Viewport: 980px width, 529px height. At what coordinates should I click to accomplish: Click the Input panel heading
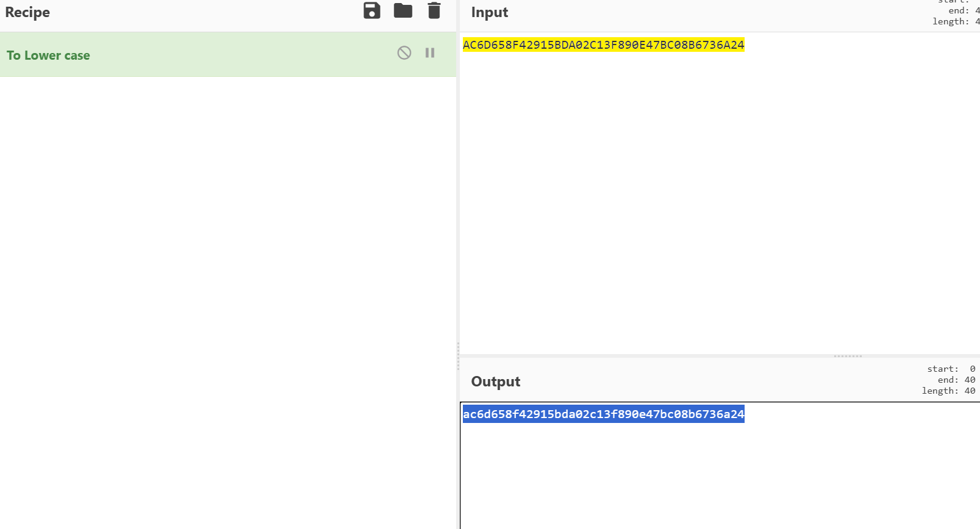click(x=489, y=13)
